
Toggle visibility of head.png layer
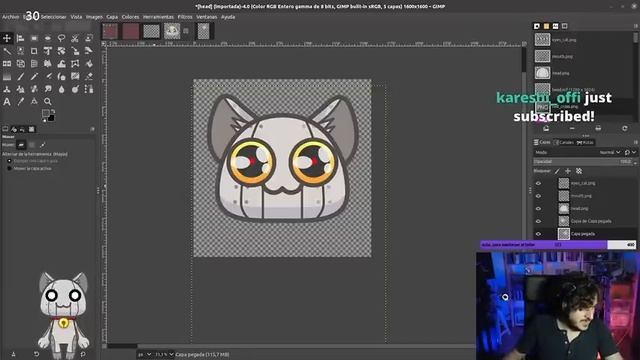(538, 209)
